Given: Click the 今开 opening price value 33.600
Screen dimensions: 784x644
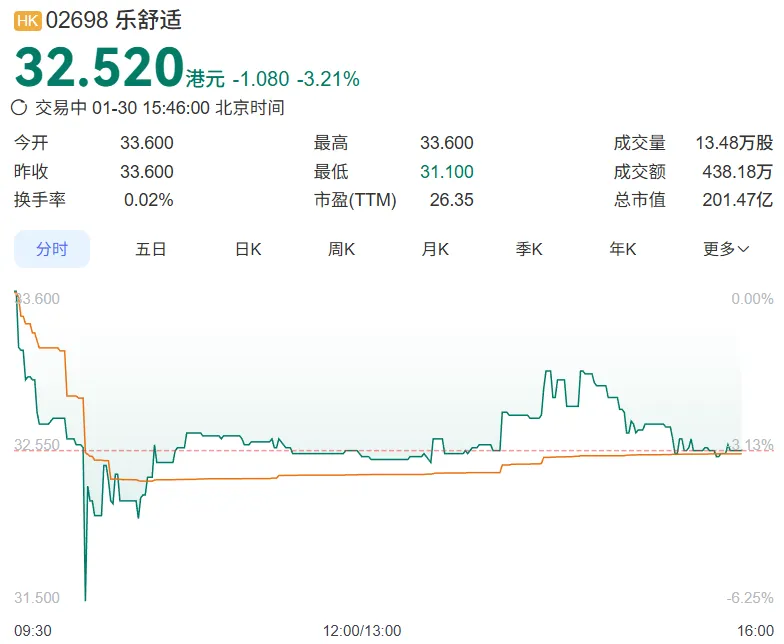Looking at the screenshot, I should [146, 143].
